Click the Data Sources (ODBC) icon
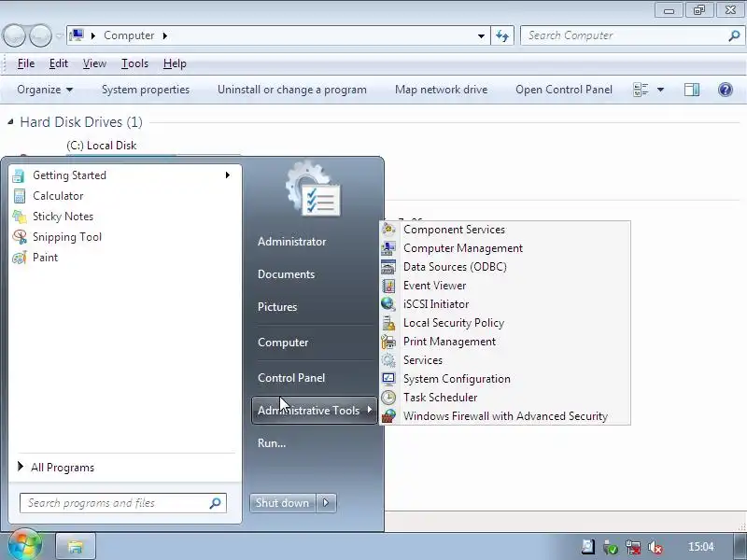The image size is (747, 560). (388, 267)
